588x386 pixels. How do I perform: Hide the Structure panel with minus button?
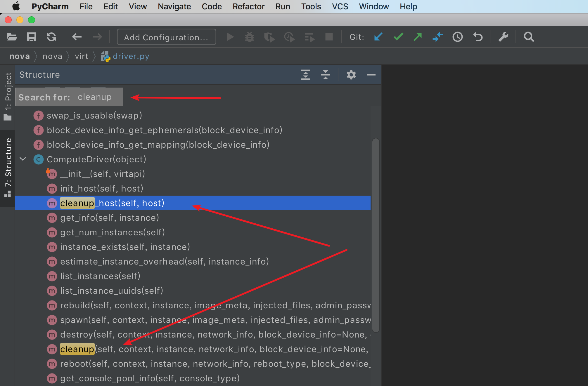point(371,75)
